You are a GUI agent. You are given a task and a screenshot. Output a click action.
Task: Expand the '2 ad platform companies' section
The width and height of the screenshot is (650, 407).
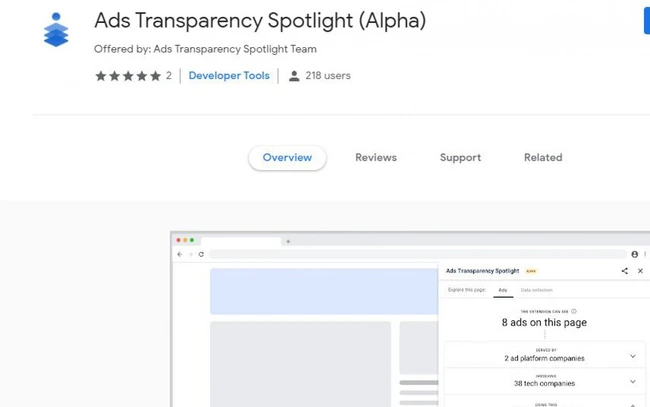pos(633,356)
